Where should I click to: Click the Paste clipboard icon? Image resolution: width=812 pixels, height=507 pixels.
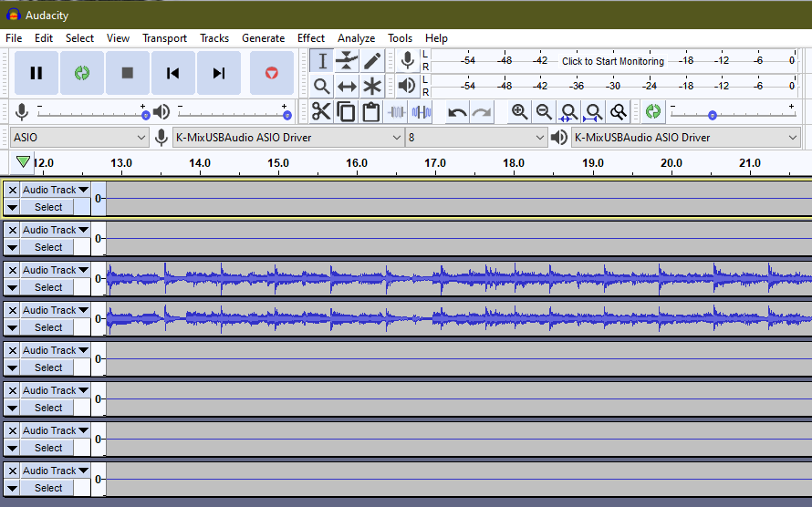[x=370, y=112]
